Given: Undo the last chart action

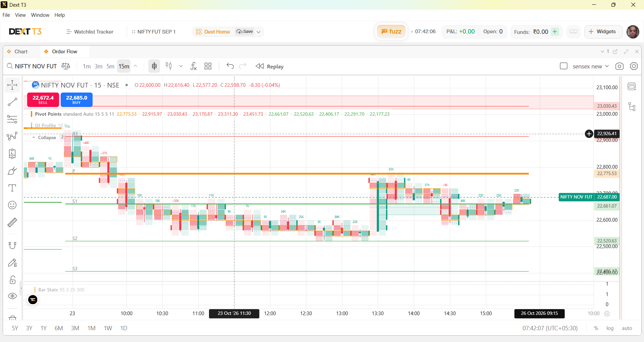Looking at the screenshot, I should (x=230, y=66).
